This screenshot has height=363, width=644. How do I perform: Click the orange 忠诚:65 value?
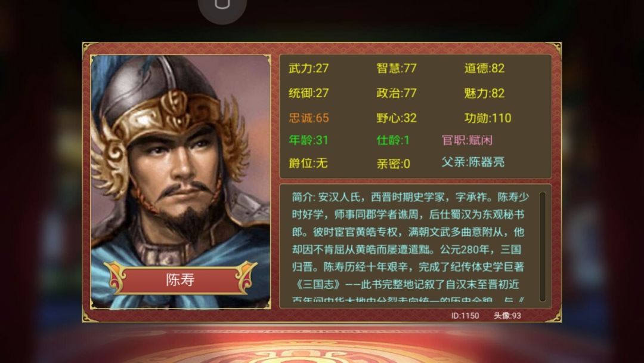[x=308, y=118]
